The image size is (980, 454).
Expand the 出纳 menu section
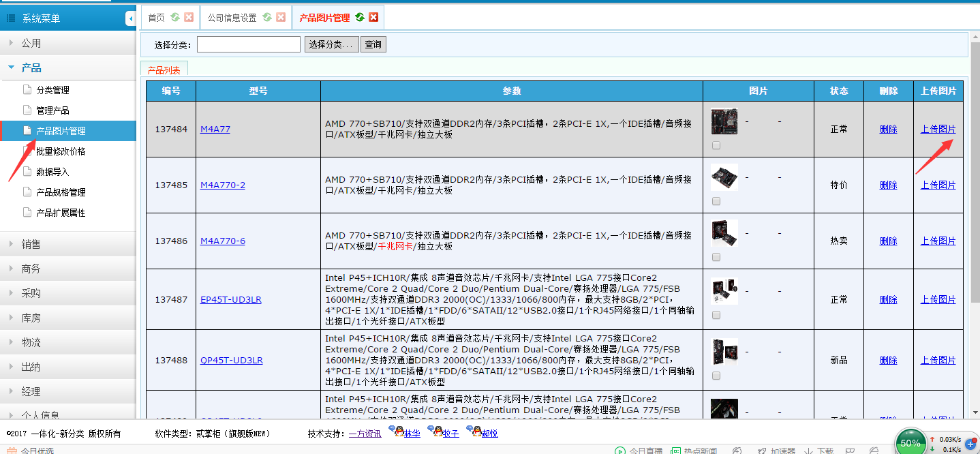point(68,367)
